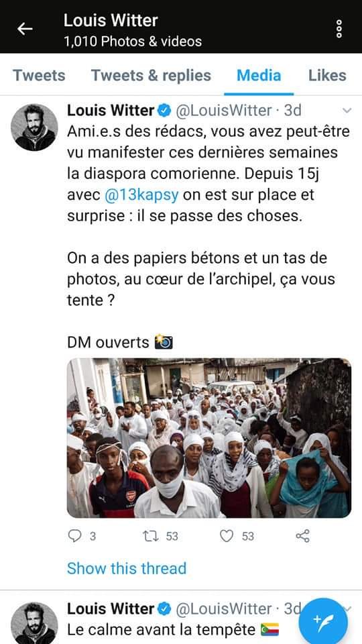This screenshot has width=362, height=644.
Task: Tap the share icon under tweet
Action: pyautogui.click(x=302, y=535)
